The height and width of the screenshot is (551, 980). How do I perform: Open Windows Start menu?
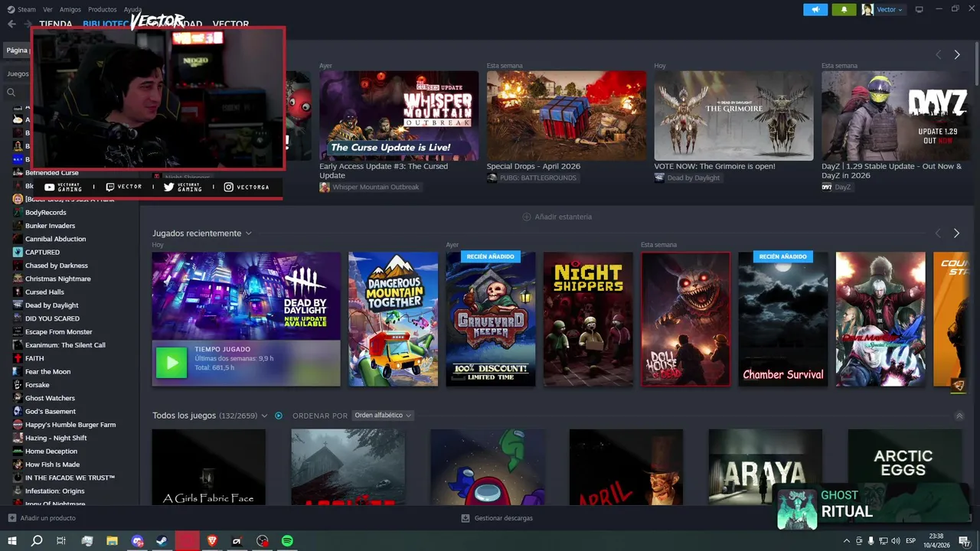[12, 541]
